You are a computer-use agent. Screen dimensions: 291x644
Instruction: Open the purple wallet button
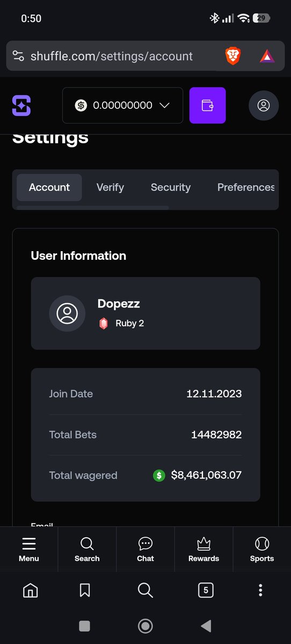click(207, 105)
